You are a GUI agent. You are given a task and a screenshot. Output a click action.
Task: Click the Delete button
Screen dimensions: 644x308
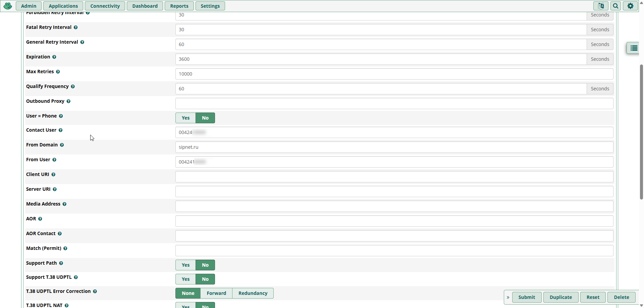click(x=621, y=297)
